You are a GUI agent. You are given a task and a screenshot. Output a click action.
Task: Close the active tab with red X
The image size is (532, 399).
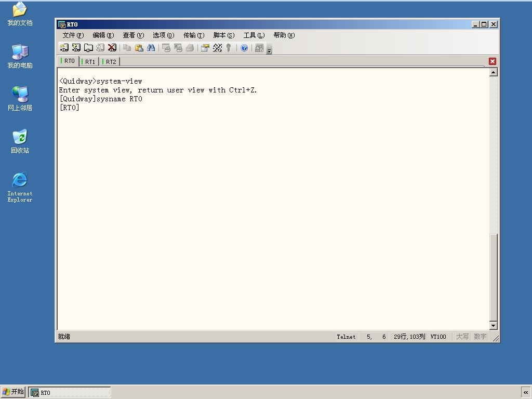pos(493,61)
